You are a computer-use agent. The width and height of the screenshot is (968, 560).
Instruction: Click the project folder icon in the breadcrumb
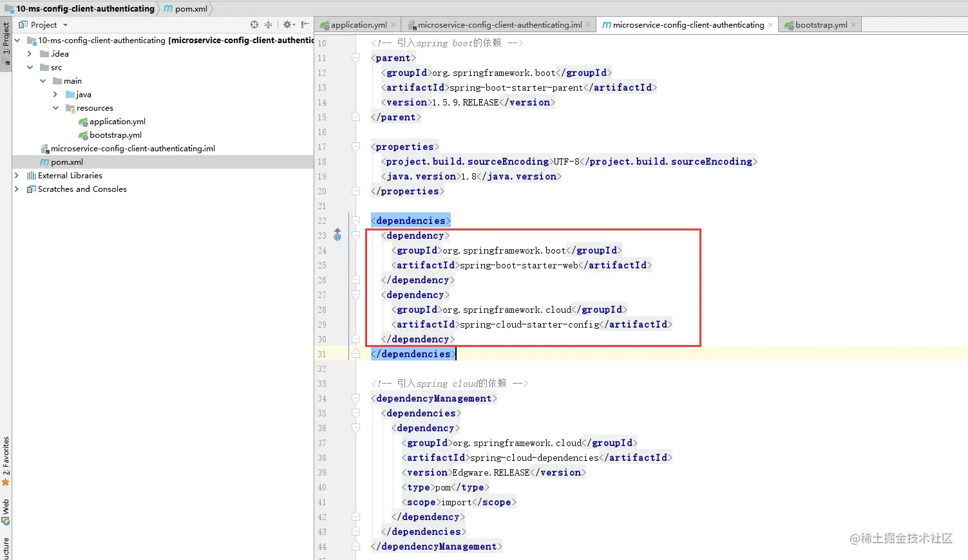[x=9, y=8]
